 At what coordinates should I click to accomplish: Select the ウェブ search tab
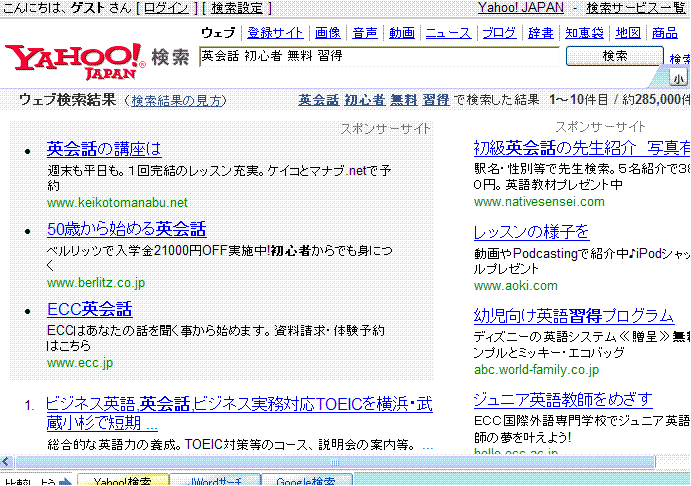[219, 33]
